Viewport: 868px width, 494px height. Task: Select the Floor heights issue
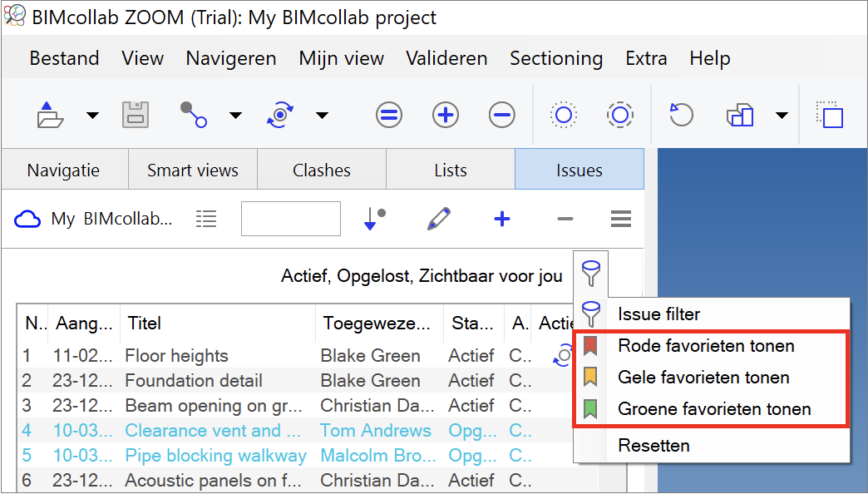(176, 356)
